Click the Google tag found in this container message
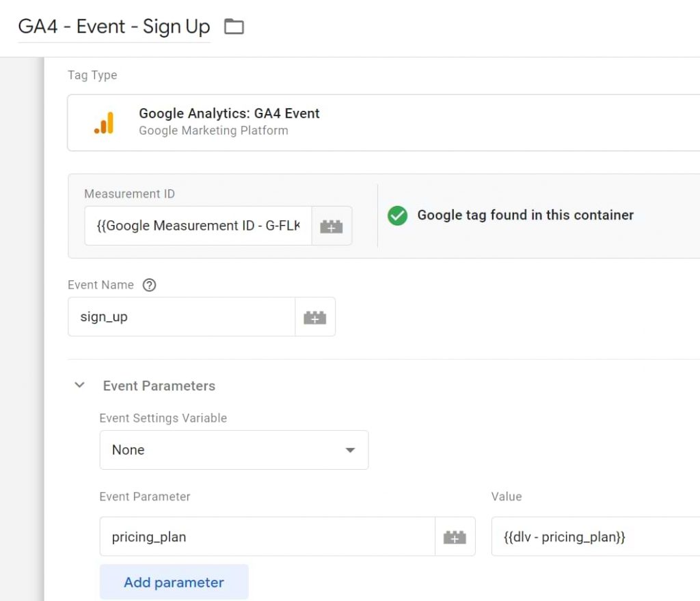700x601 pixels. [x=524, y=215]
